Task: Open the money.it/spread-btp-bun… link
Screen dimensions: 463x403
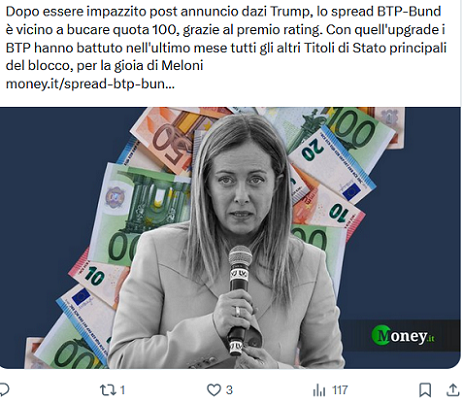Action: (x=90, y=84)
